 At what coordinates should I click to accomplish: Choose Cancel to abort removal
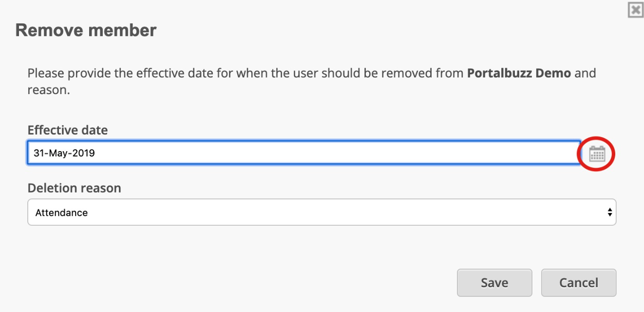579,283
